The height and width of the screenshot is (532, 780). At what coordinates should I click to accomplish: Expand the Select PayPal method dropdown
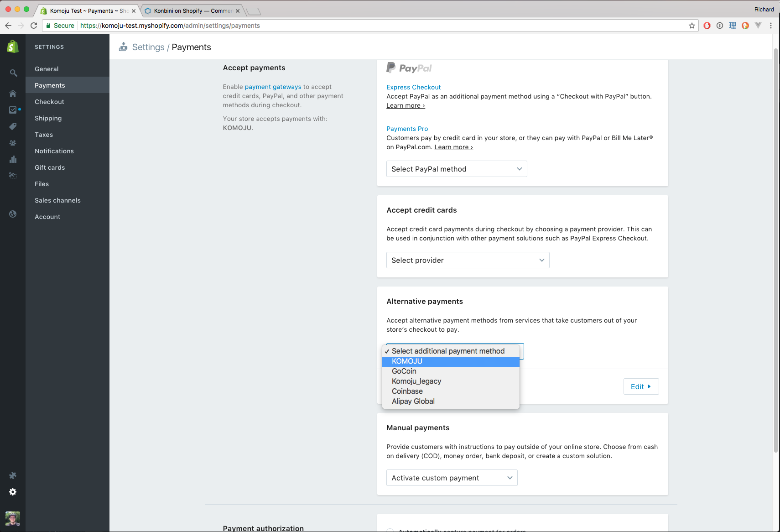[x=457, y=169]
